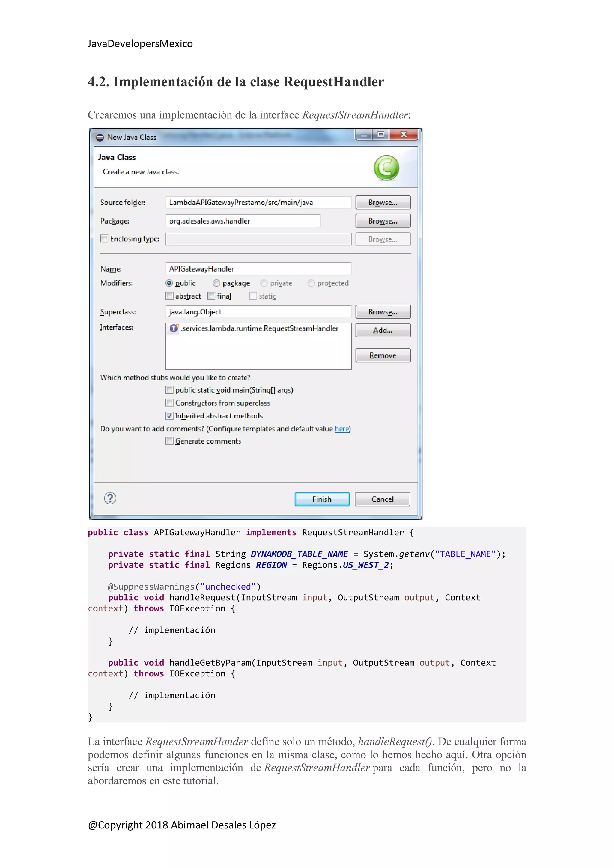Uncheck Inherited abstract methods option
The image size is (614, 868).
169,415
